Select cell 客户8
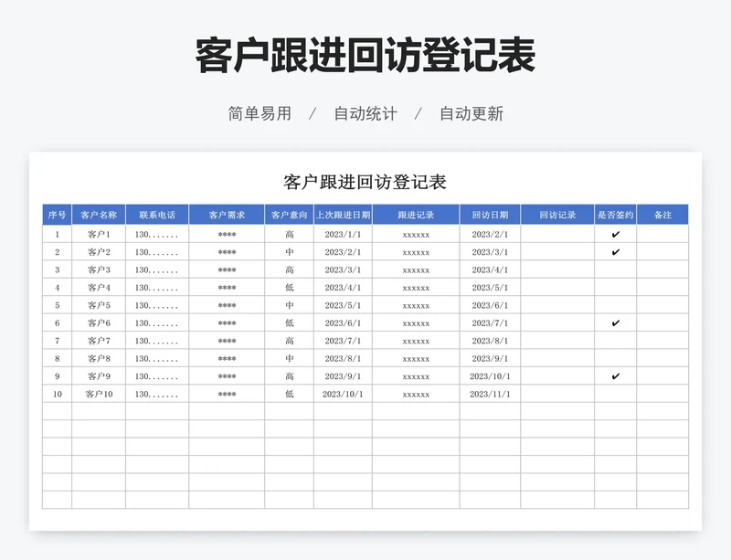The height and width of the screenshot is (560, 731). (99, 358)
